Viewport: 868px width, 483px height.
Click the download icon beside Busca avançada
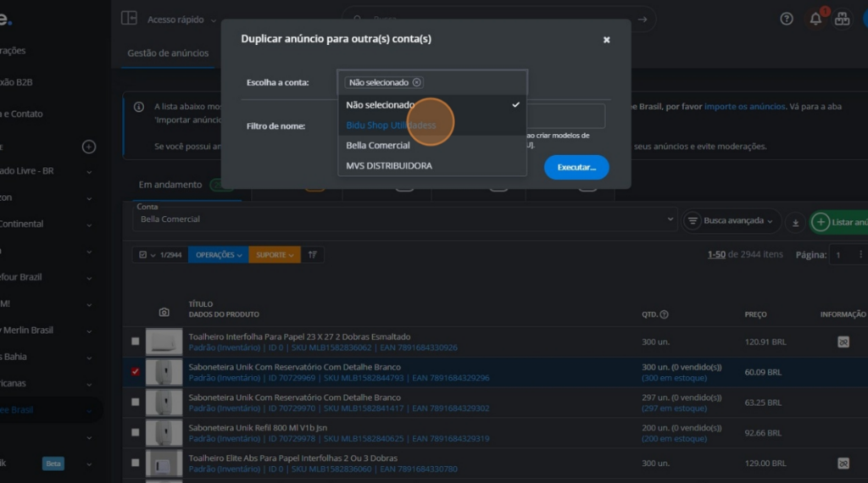pos(795,222)
